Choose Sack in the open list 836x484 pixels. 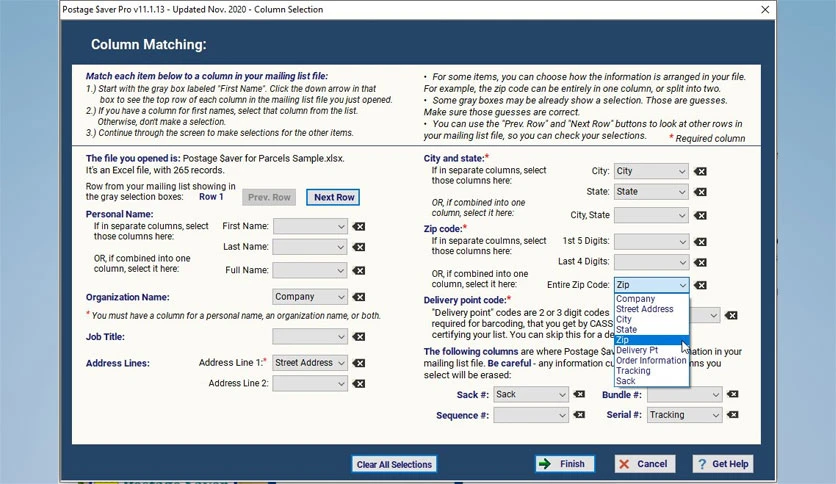click(x=652, y=381)
